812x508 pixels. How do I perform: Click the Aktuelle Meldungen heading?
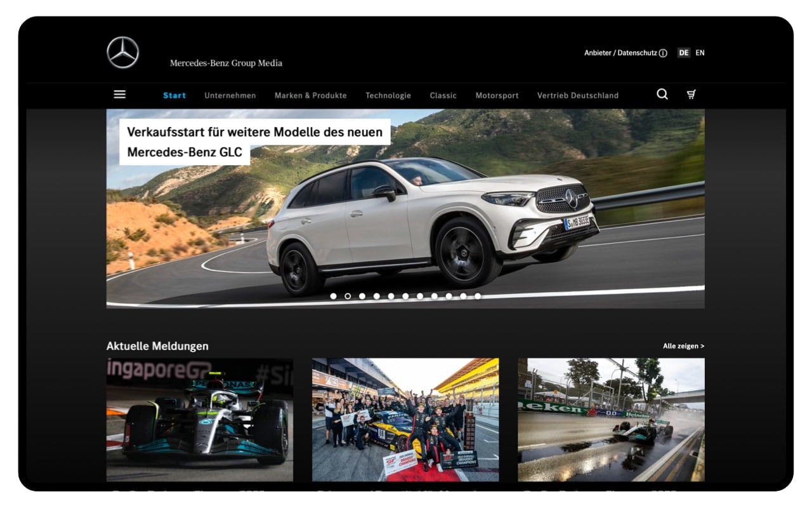pos(157,346)
